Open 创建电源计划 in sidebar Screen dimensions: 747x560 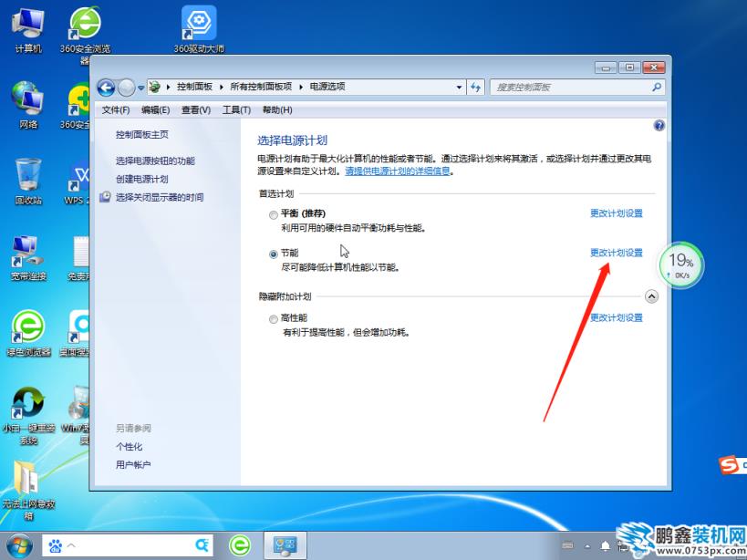[142, 179]
